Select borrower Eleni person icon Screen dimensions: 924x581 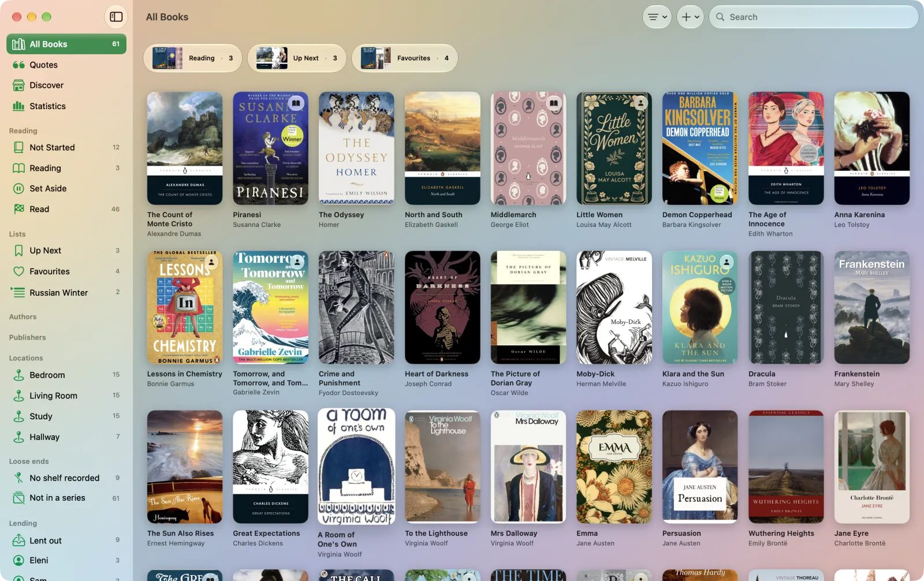tap(19, 560)
